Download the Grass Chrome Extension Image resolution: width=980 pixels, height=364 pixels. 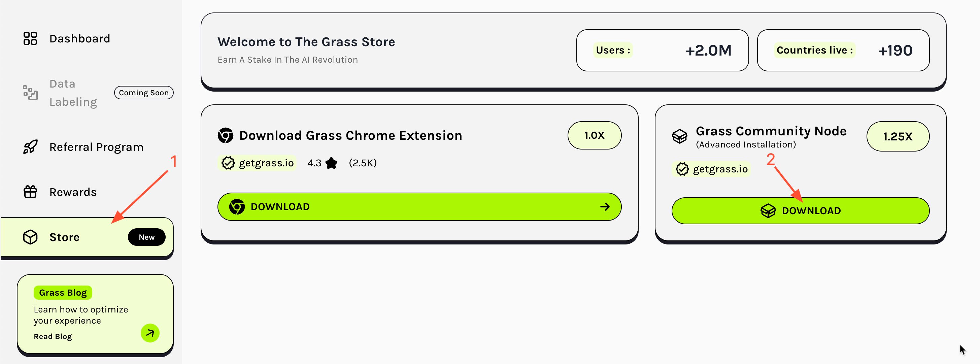click(x=419, y=206)
